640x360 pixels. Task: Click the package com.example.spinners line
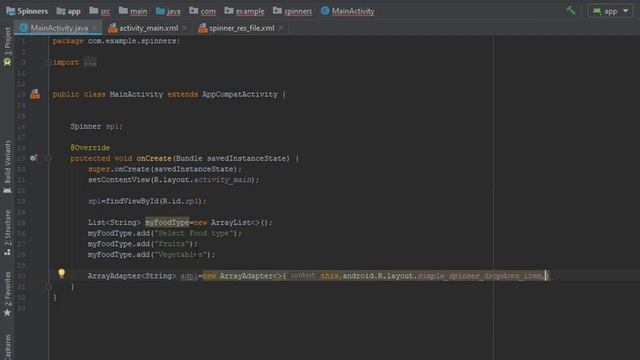(x=116, y=41)
